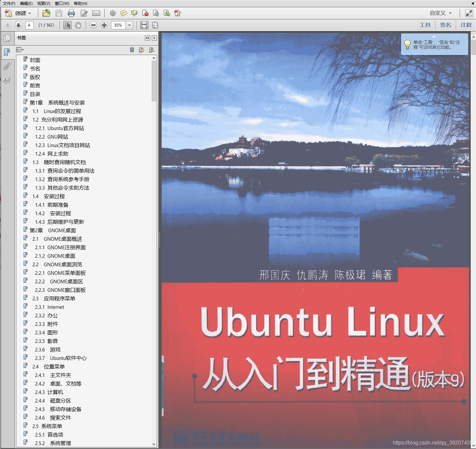The width and height of the screenshot is (476, 449).
Task: Open the 文件(F) menu
Action: [x=9, y=3]
